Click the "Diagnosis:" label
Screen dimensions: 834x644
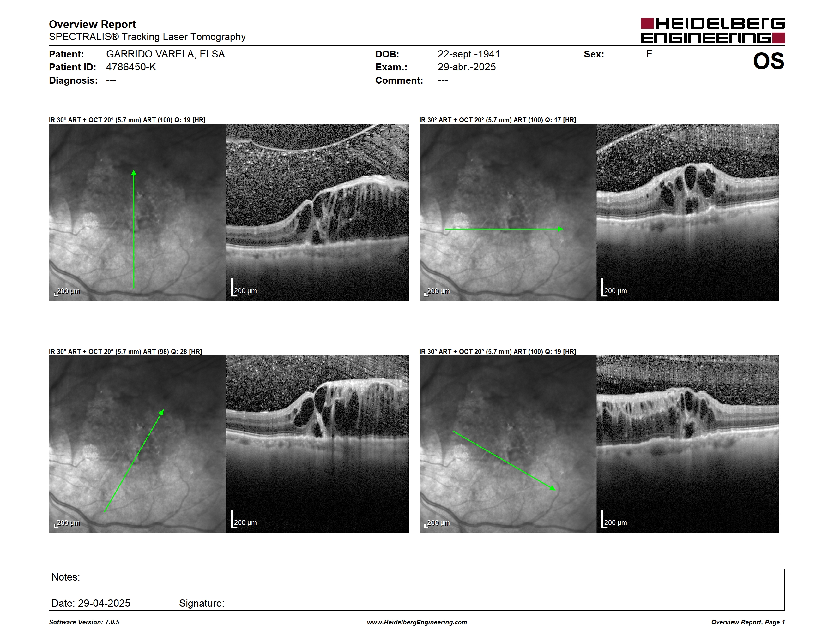73,80
